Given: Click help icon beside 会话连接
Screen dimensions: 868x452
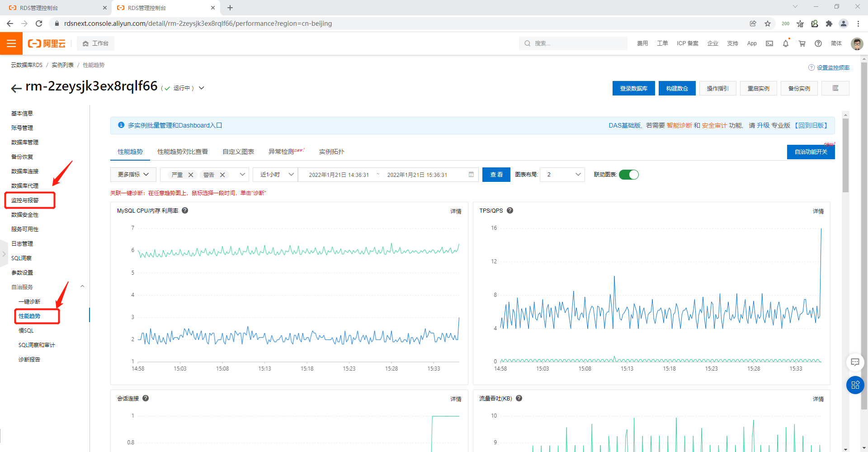Looking at the screenshot, I should tap(146, 398).
